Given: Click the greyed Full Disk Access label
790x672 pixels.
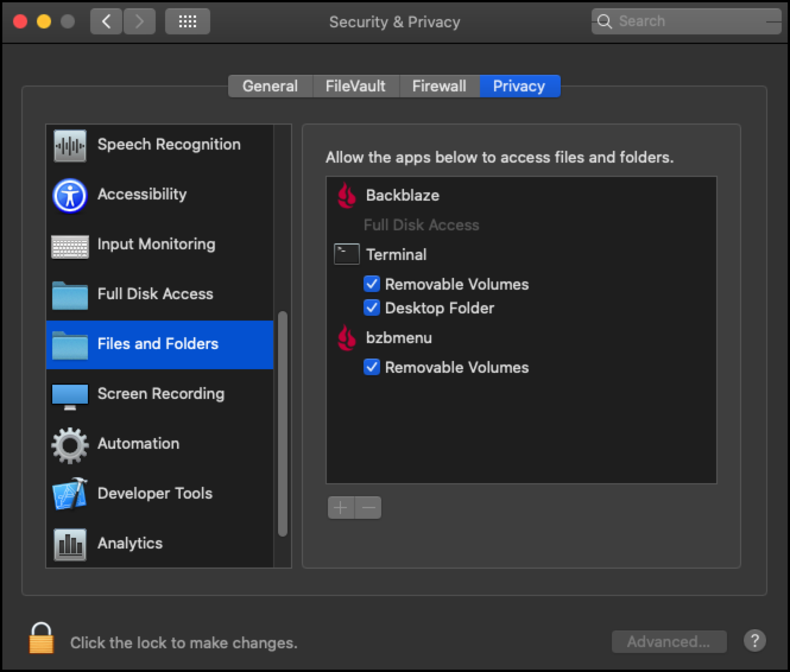Looking at the screenshot, I should click(x=421, y=225).
